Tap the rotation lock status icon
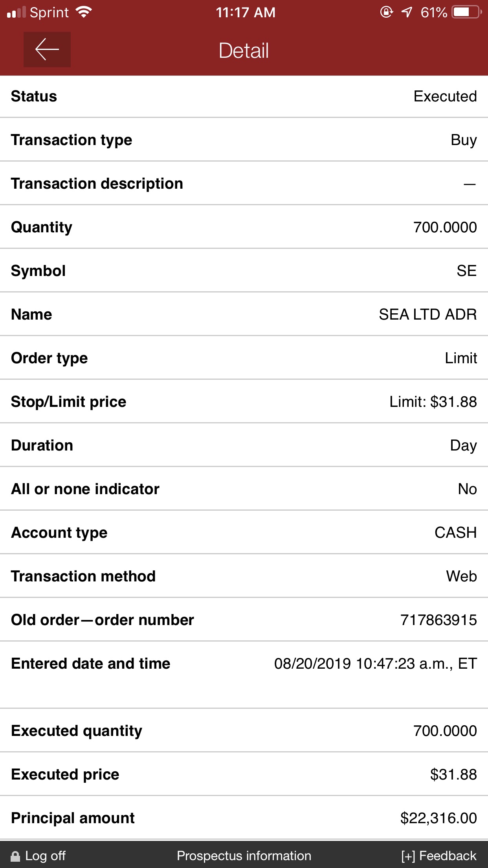This screenshot has height=868, width=488. pyautogui.click(x=387, y=12)
